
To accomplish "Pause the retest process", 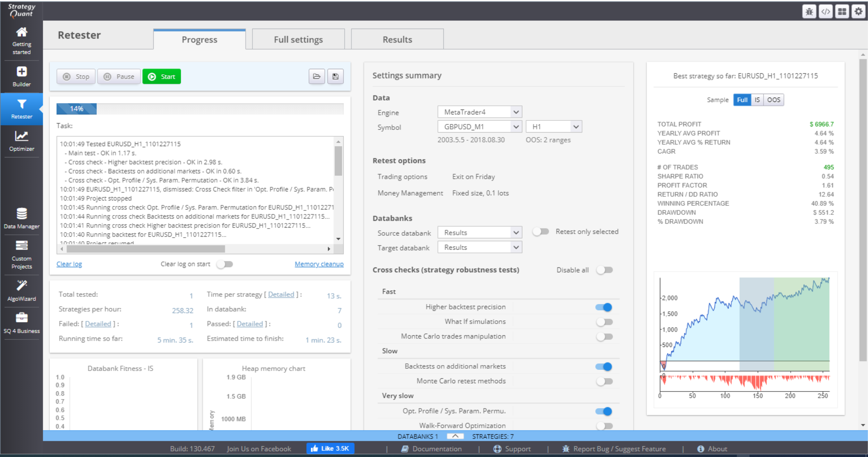I will tap(119, 76).
